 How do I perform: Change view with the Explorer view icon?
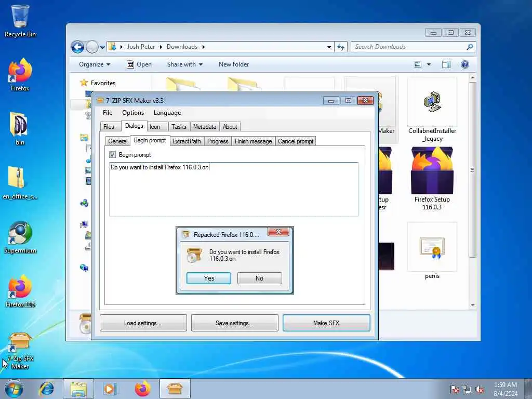(418, 64)
